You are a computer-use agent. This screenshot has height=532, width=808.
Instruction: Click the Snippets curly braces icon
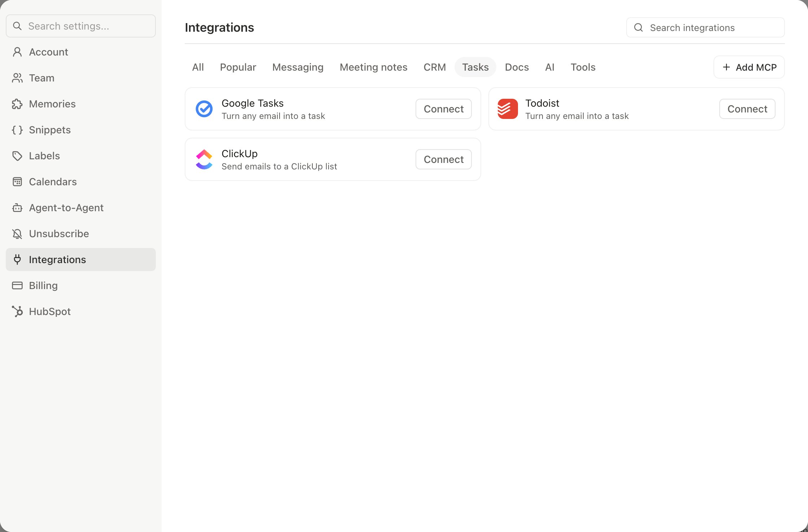17,130
